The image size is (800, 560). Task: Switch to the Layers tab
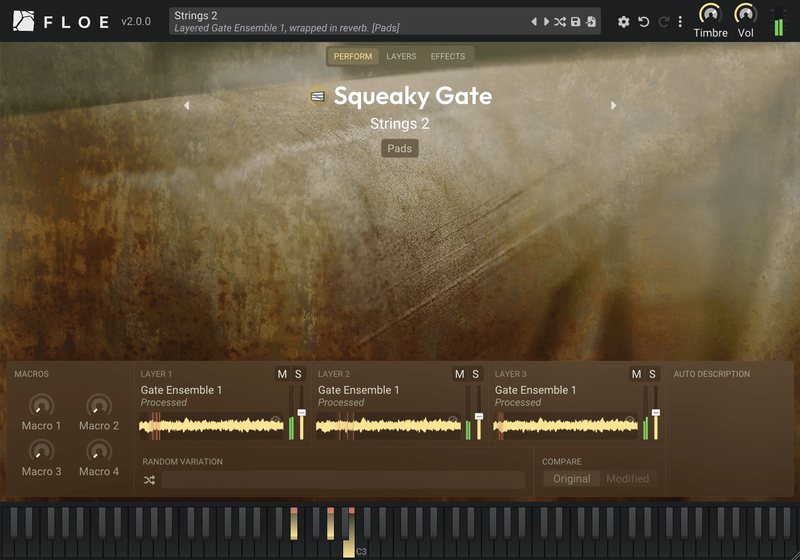[x=401, y=56]
